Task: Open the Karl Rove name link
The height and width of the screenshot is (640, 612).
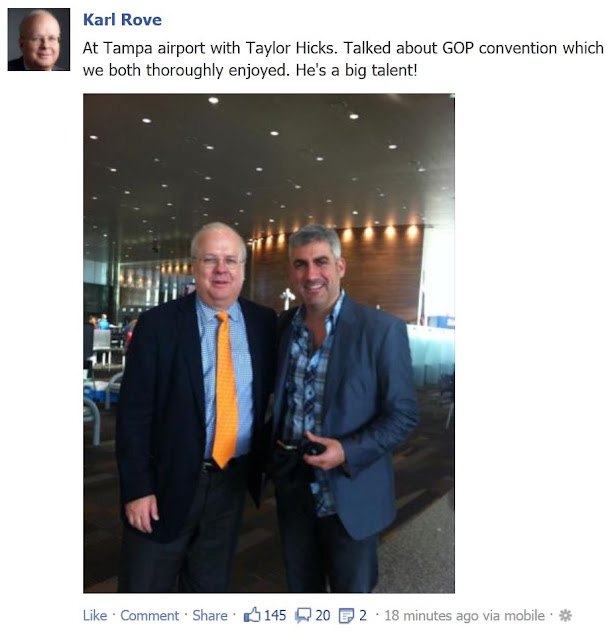Action: click(x=122, y=20)
